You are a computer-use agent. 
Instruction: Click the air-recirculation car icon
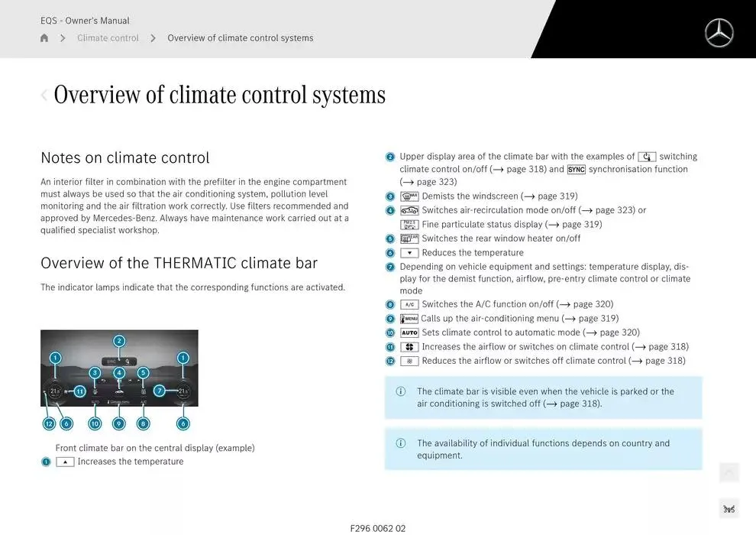click(409, 211)
